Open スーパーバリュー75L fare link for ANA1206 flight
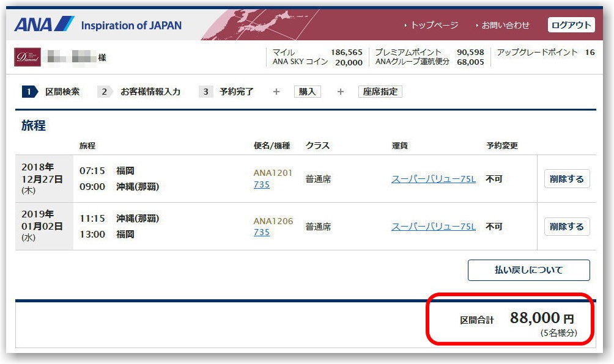The image size is (614, 364). [434, 227]
